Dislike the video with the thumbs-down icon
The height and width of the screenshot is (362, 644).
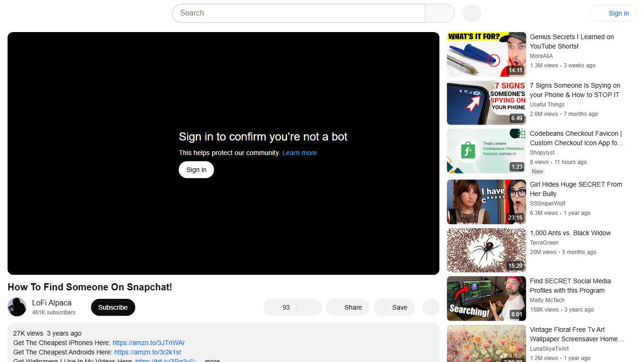pyautogui.click(x=309, y=307)
